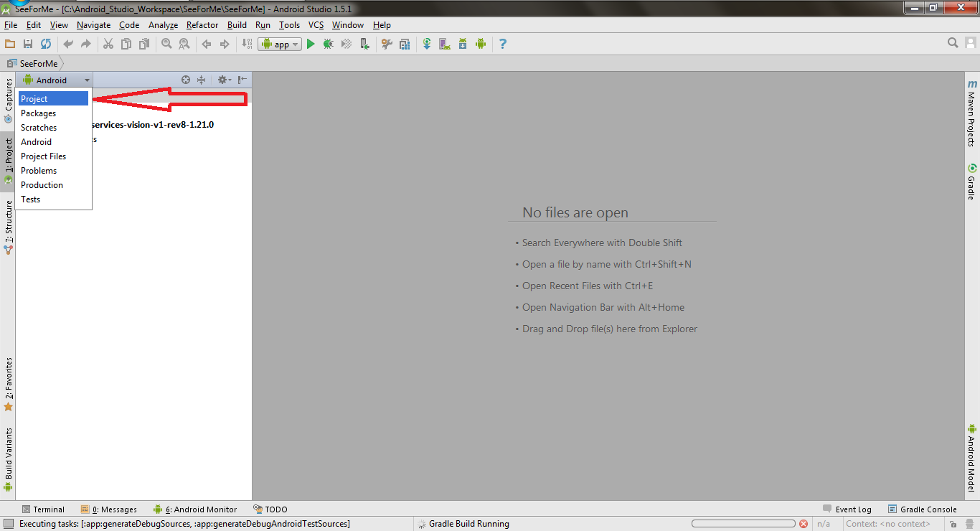Click Scroll from Source target icon
This screenshot has height=531, width=980.
[186, 80]
